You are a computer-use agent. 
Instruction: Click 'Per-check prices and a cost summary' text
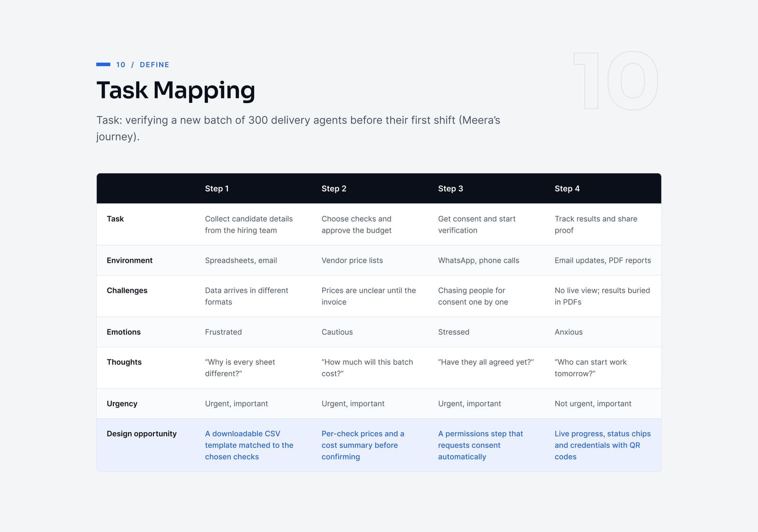(x=363, y=445)
